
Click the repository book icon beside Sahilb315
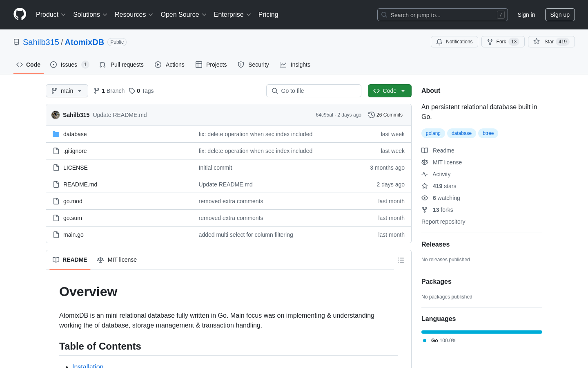tap(16, 42)
